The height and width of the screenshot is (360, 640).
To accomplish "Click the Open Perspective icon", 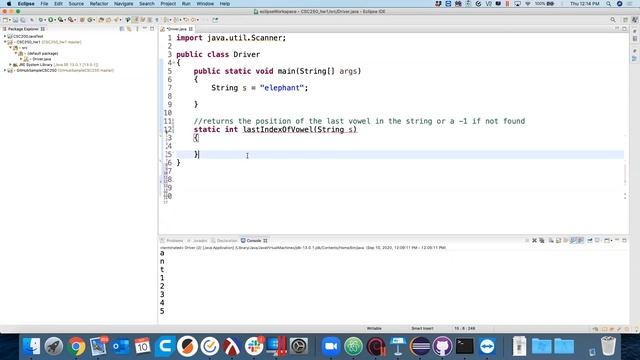I will (x=625, y=20).
